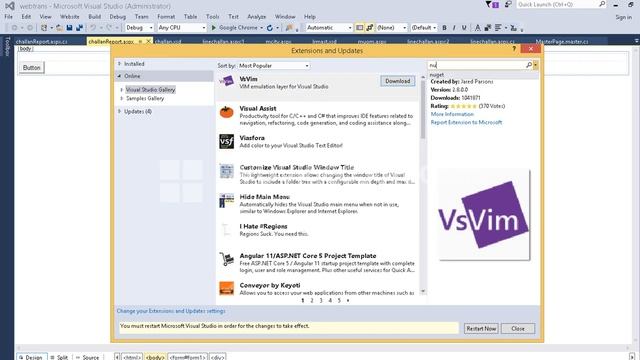Expand the Updates (4) category
This screenshot has height=360, width=640.
point(120,111)
